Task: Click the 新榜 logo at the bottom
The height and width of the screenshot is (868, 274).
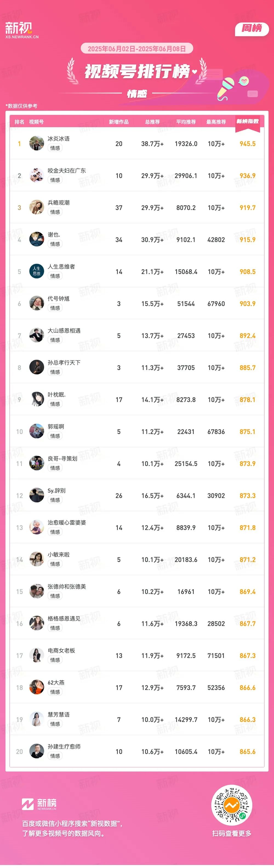Action: coord(39,804)
